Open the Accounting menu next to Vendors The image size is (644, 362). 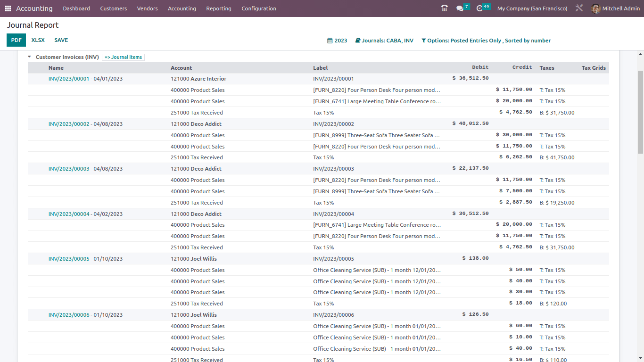pos(182,8)
